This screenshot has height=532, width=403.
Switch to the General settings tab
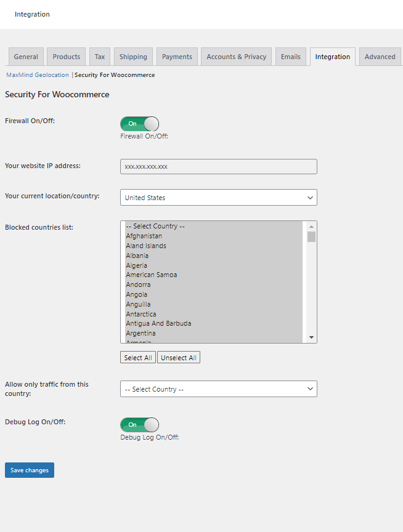click(26, 55)
